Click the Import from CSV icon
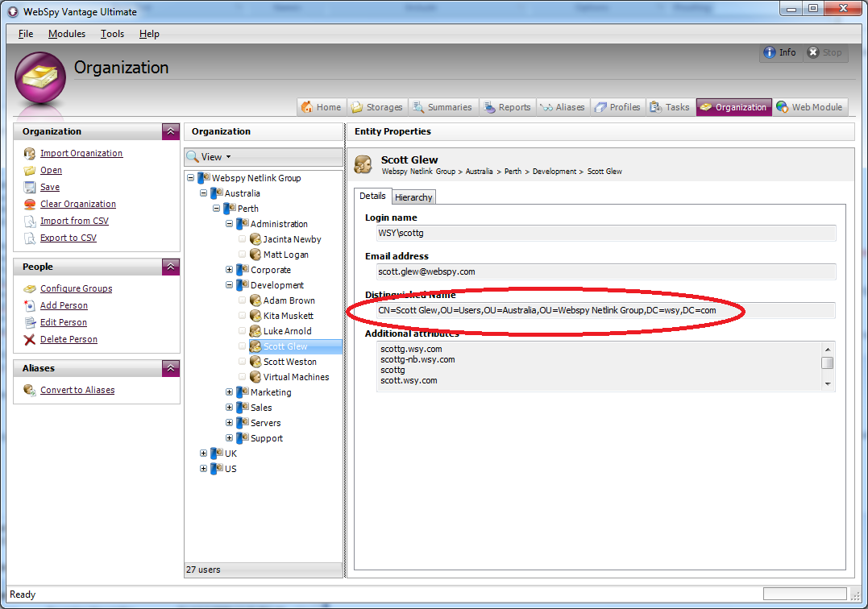This screenshot has width=868, height=609. (x=29, y=222)
